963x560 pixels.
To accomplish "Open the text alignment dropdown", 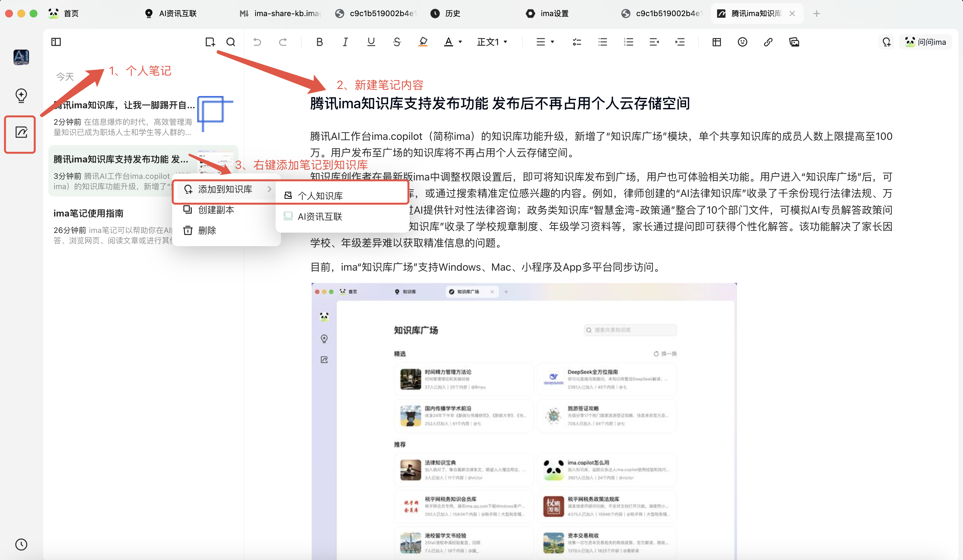I will 545,42.
